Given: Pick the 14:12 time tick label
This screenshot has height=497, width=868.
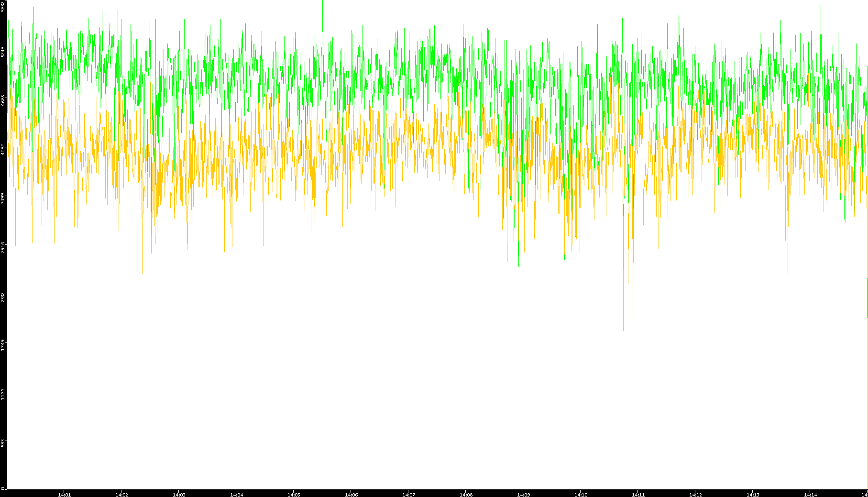Looking at the screenshot, I should pos(695,495).
